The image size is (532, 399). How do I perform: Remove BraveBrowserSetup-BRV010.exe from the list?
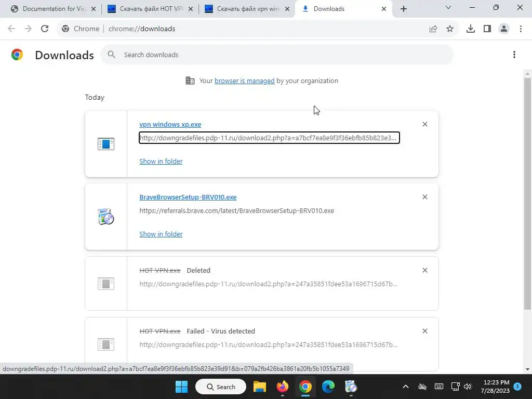pyautogui.click(x=424, y=197)
